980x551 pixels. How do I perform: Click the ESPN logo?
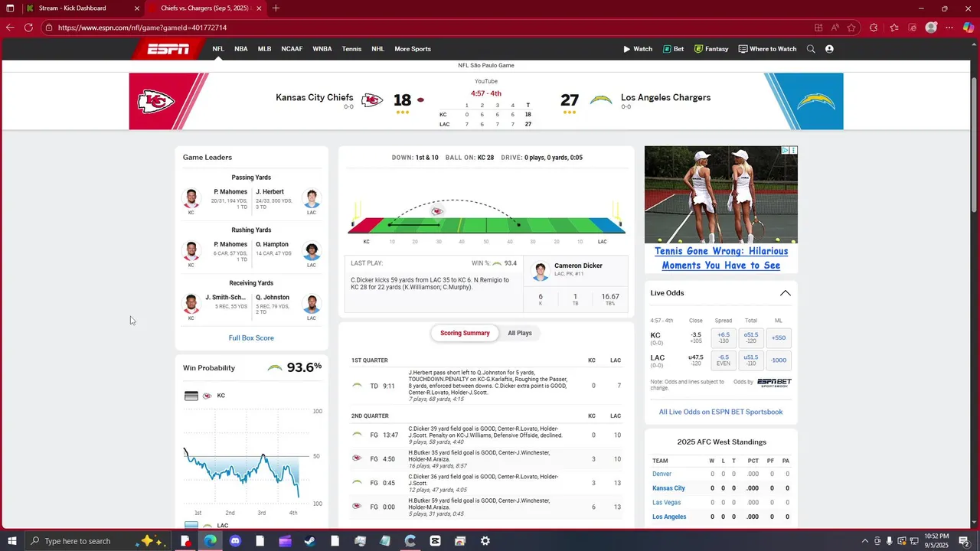coord(168,49)
